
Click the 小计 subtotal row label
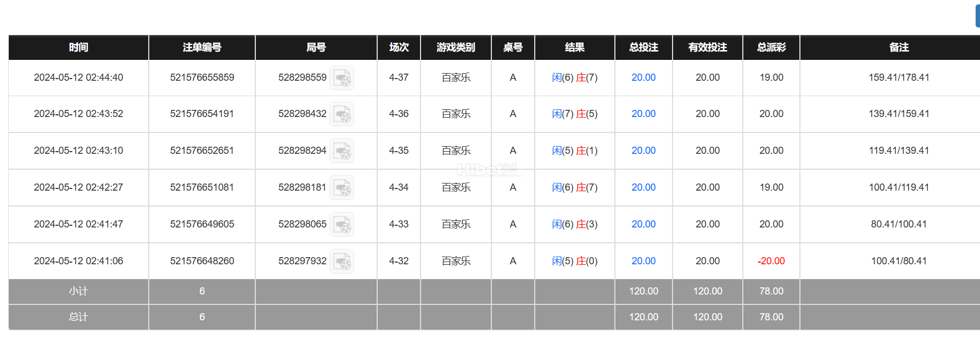(x=79, y=291)
